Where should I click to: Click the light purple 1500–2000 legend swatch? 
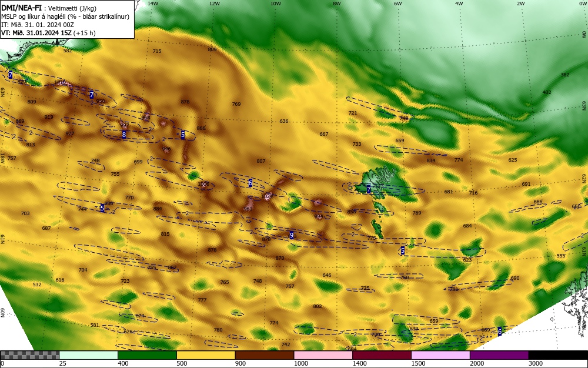click(x=440, y=355)
